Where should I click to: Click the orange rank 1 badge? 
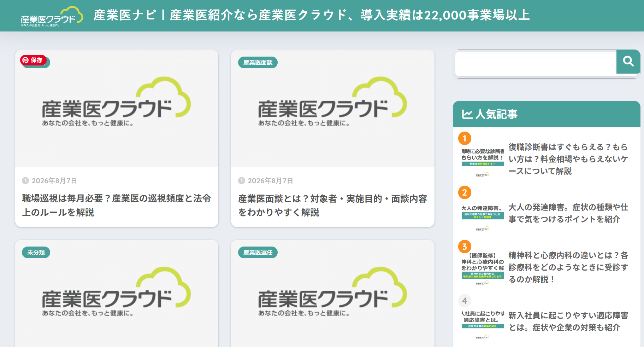tap(465, 138)
